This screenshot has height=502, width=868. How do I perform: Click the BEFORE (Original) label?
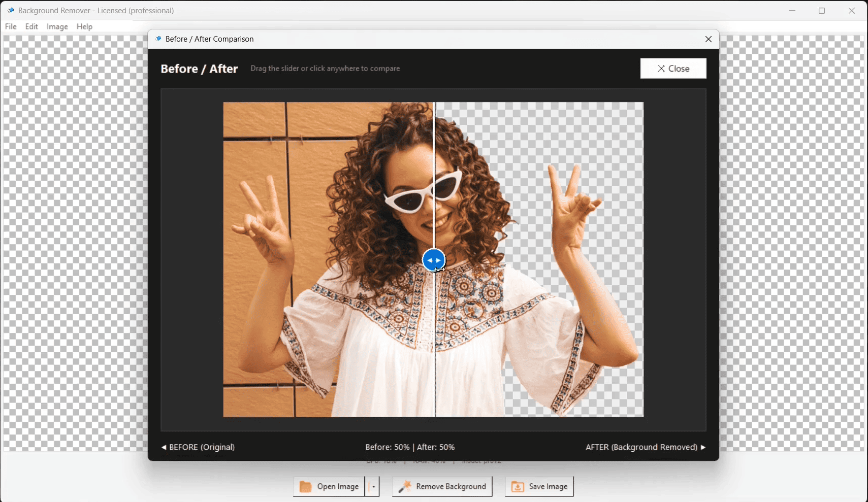click(x=198, y=447)
